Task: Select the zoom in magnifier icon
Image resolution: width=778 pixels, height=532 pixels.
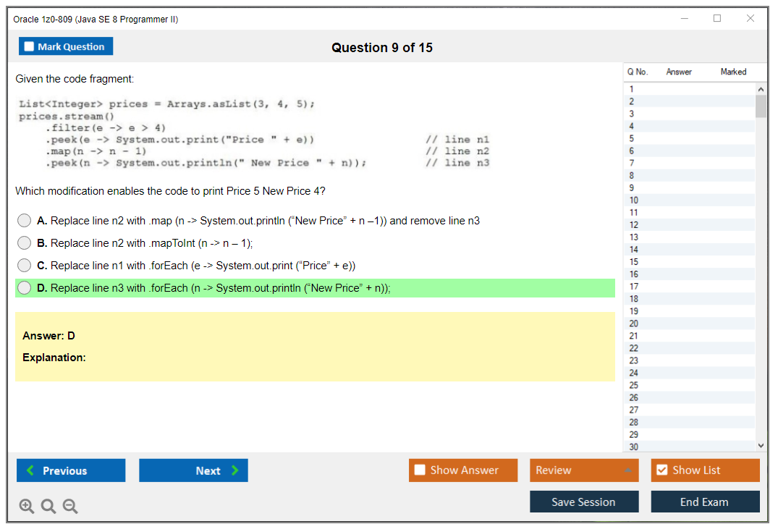Action: click(x=27, y=506)
